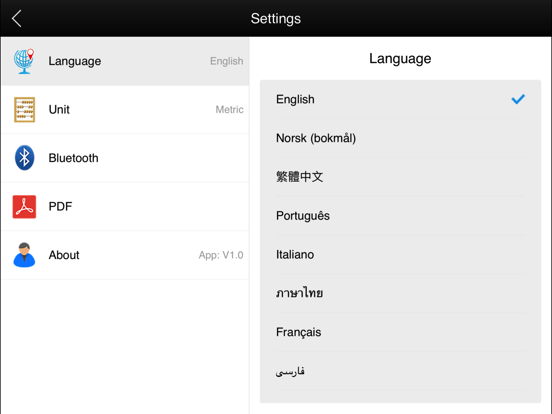Tap the App: V1.0 version text
Screen dimensions: 552x414
[221, 255]
